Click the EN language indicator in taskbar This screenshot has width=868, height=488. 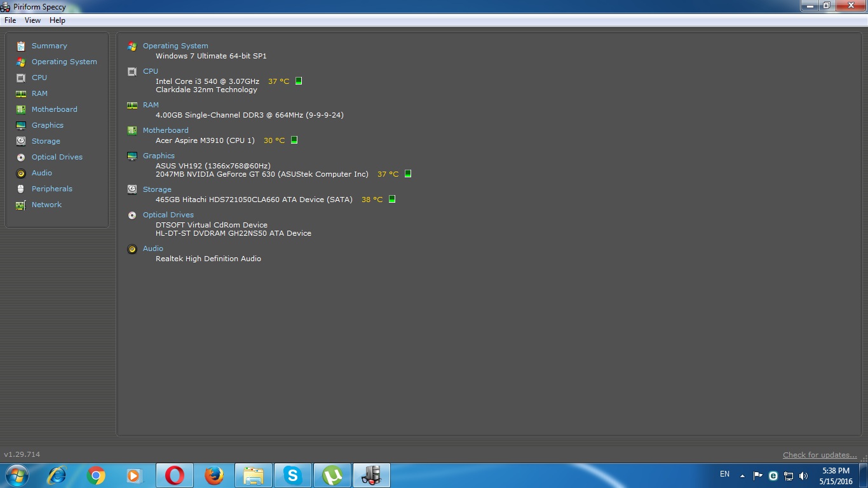[724, 474]
